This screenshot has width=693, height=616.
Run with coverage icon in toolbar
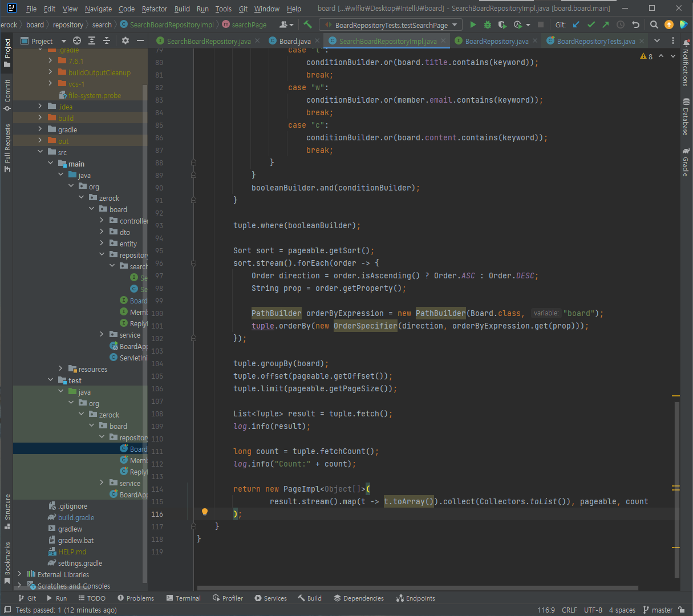coord(502,25)
